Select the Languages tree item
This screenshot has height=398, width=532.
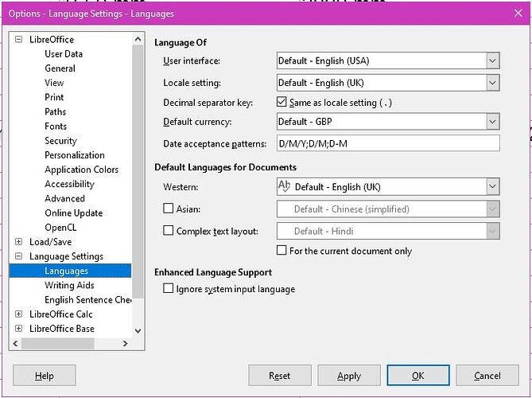click(x=70, y=271)
